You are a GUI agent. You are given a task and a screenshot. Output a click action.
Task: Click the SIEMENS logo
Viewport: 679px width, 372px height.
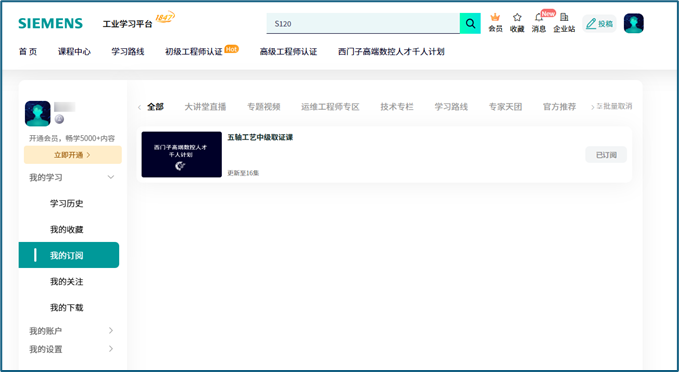(50, 23)
